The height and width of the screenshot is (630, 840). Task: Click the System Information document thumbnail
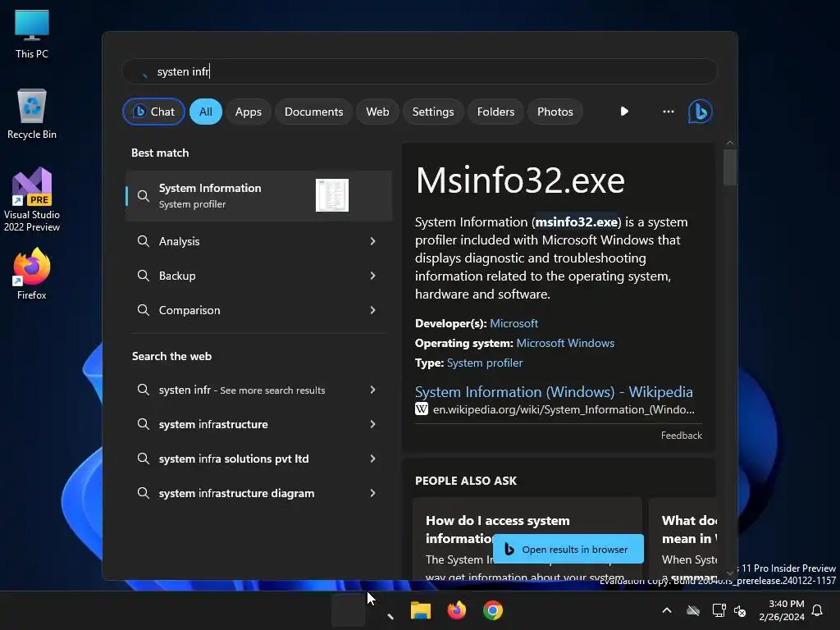332,195
